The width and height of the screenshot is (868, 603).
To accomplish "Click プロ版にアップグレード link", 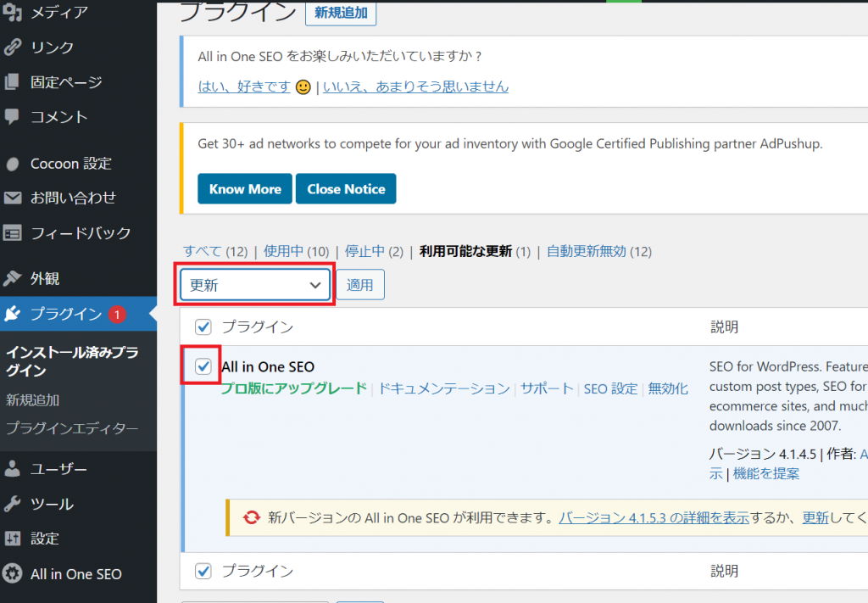I will [293, 388].
